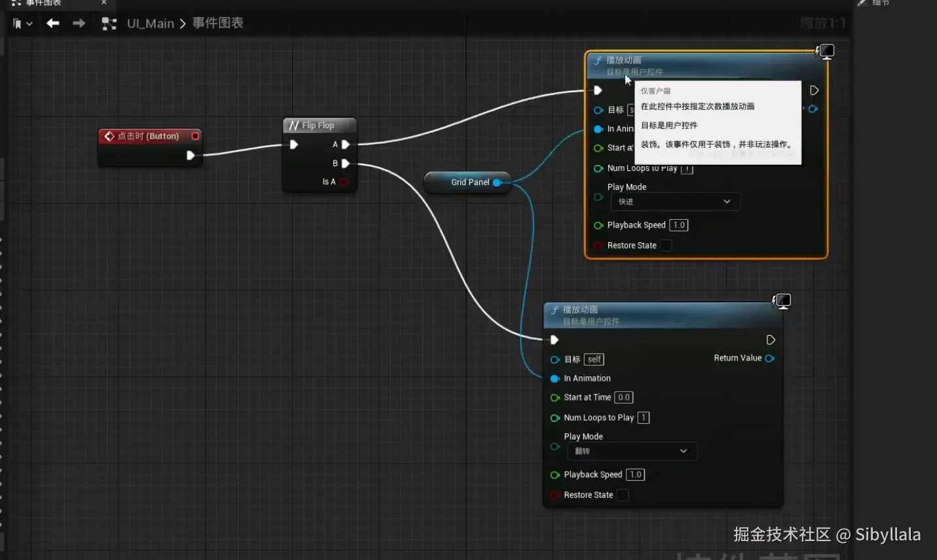
Task: Close the 事件图表 tab
Action: pyautogui.click(x=103, y=3)
